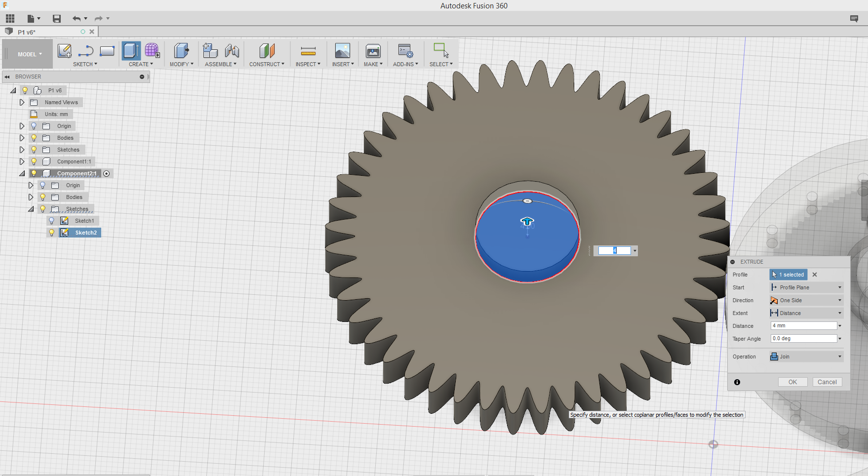The height and width of the screenshot is (476, 868).
Task: Close the P1 v6 document tab
Action: click(92, 32)
